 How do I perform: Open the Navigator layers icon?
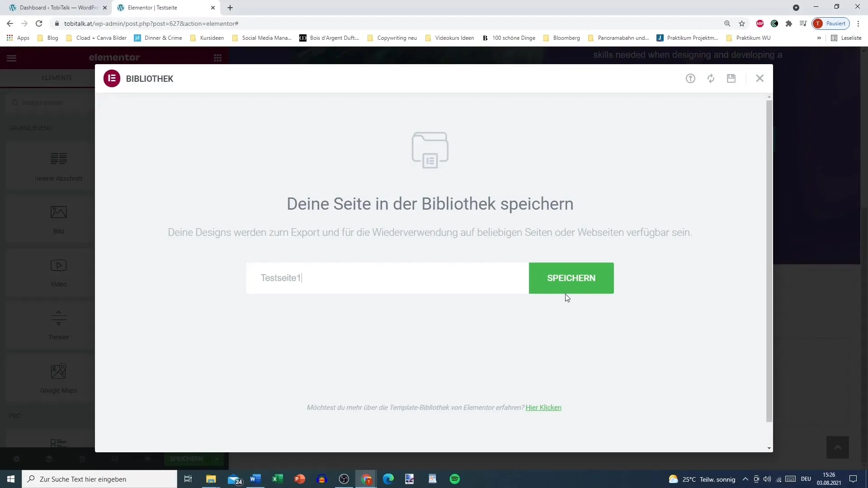(49, 459)
